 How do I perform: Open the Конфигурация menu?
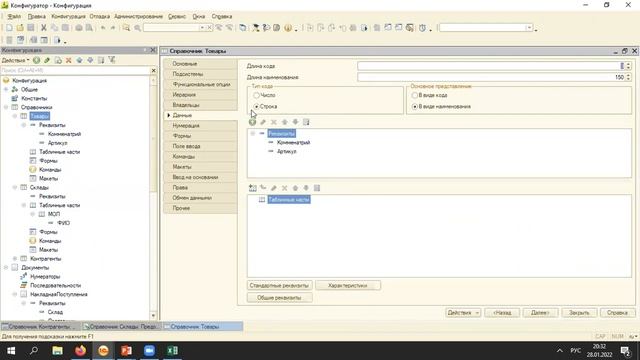point(68,16)
